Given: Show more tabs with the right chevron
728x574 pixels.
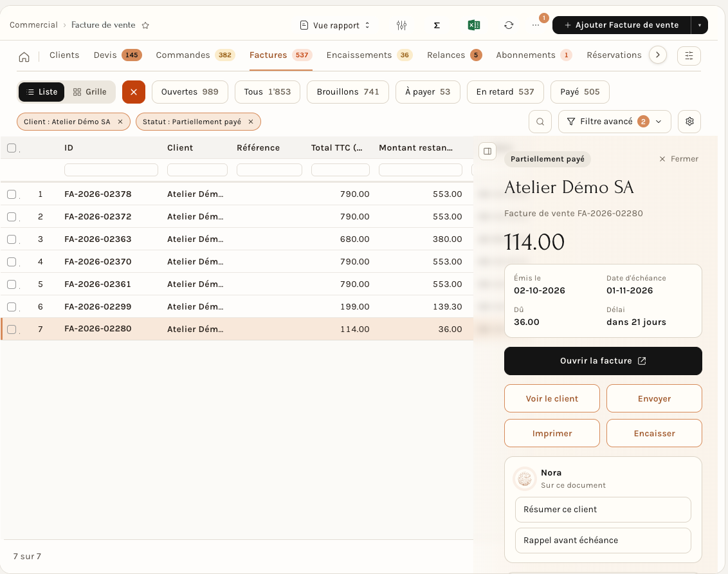Looking at the screenshot, I should pos(658,55).
